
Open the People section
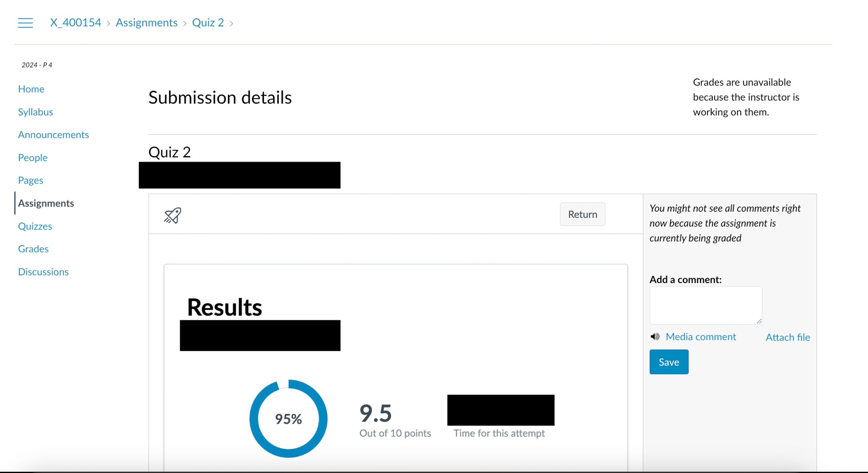pos(33,157)
